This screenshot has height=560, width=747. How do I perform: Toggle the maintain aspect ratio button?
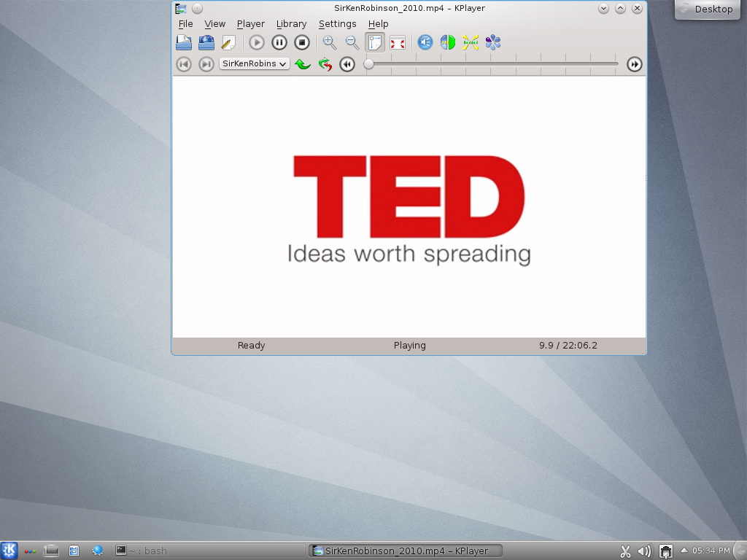coord(375,42)
